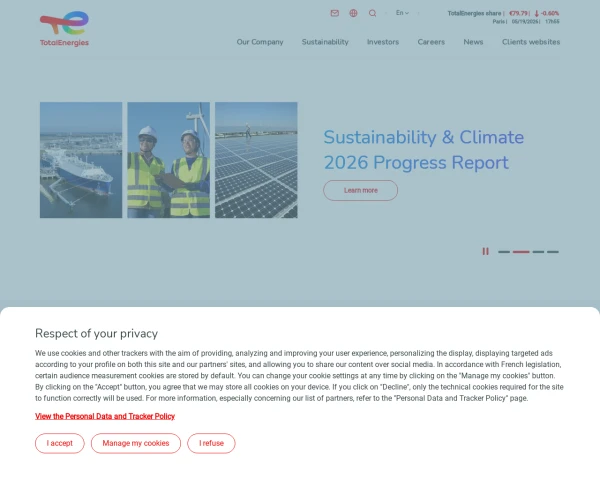The width and height of the screenshot is (600, 480).
Task: Open the Clients websites menu
Action: (531, 42)
